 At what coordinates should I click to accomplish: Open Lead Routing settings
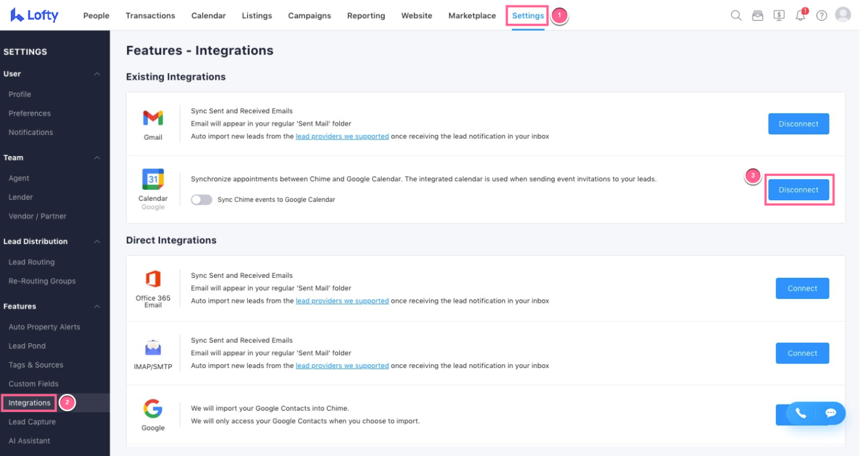pyautogui.click(x=32, y=262)
